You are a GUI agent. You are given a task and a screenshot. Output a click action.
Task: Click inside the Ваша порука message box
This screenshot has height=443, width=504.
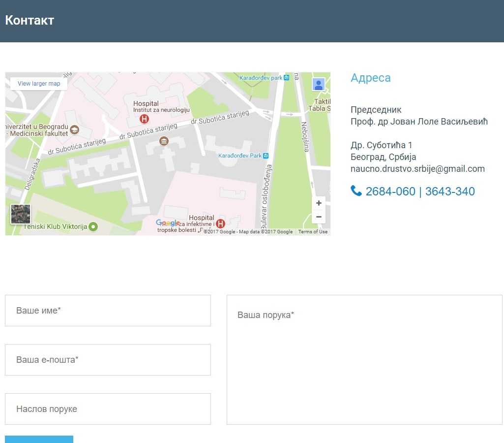click(x=364, y=359)
